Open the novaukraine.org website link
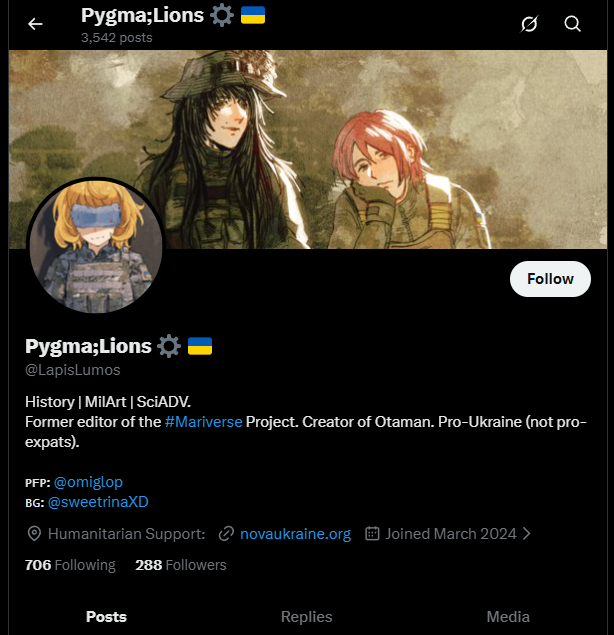Viewport: 614px width, 635px height. pyautogui.click(x=296, y=534)
